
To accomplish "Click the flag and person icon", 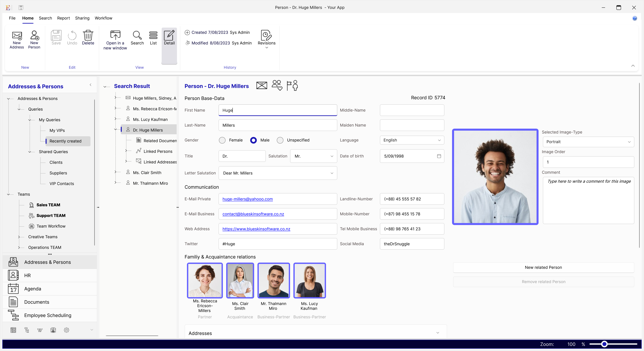I will [x=292, y=85].
